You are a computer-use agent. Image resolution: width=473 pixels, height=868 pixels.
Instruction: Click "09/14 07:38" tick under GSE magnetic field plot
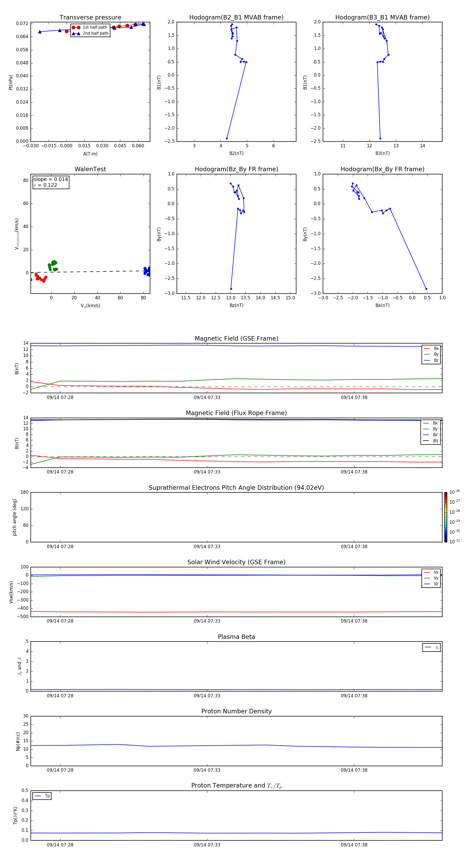[x=354, y=398]
